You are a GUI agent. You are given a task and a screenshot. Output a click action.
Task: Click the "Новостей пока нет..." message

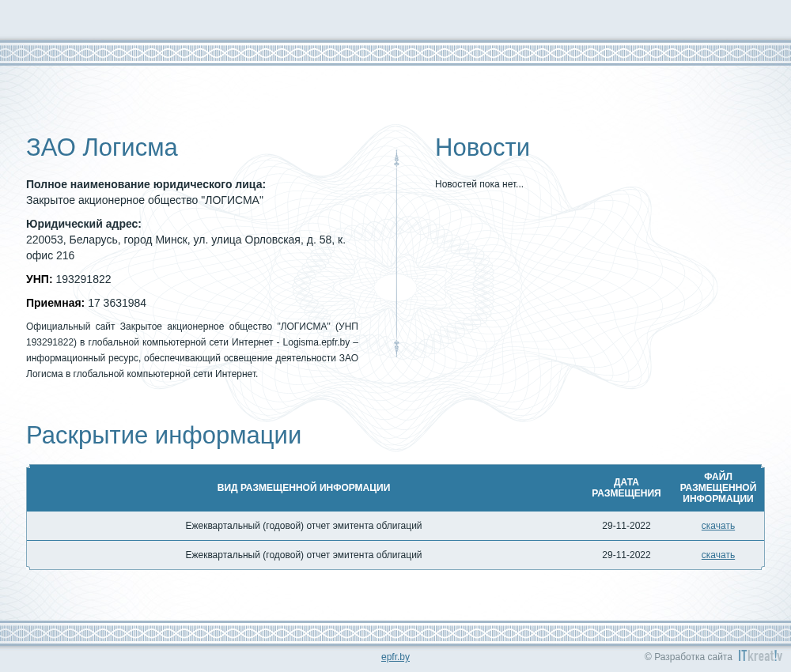pos(479,184)
